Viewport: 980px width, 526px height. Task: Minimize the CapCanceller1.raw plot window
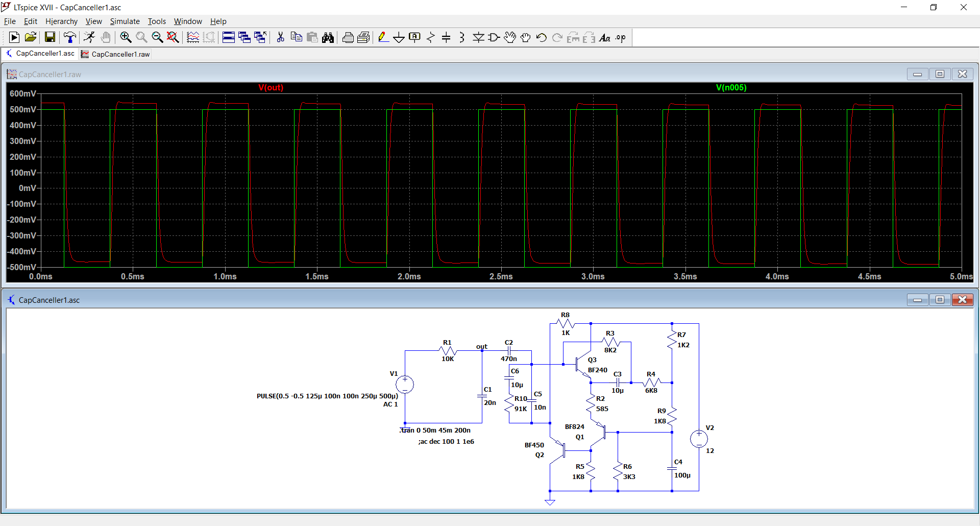(x=917, y=74)
